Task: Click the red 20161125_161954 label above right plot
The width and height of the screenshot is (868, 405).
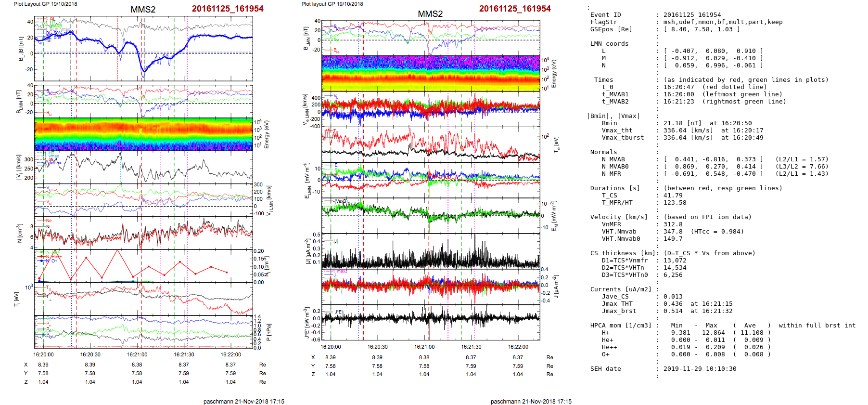Action: (514, 9)
